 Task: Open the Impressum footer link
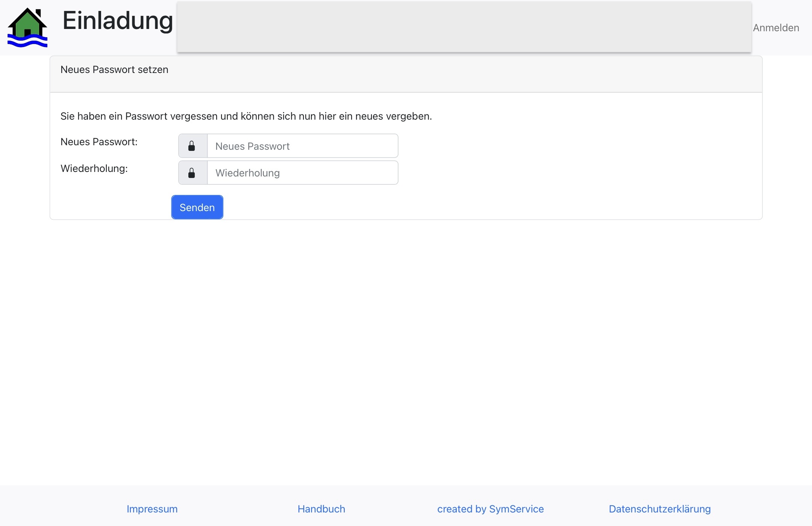[152, 509]
